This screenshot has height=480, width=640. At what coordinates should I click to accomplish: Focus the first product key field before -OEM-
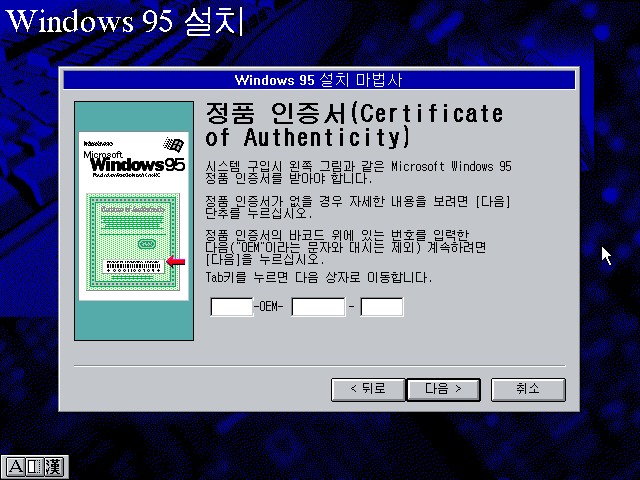click(231, 307)
